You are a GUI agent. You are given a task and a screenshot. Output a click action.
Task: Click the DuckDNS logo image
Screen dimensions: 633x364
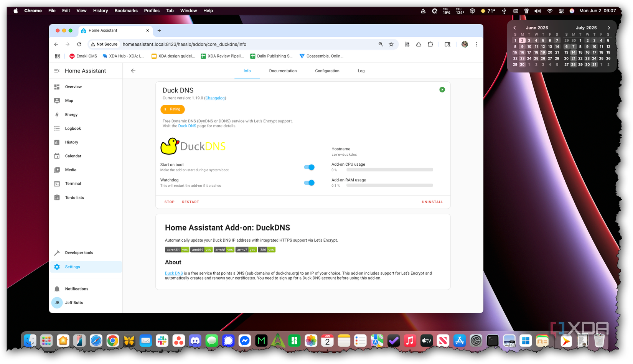tap(193, 146)
